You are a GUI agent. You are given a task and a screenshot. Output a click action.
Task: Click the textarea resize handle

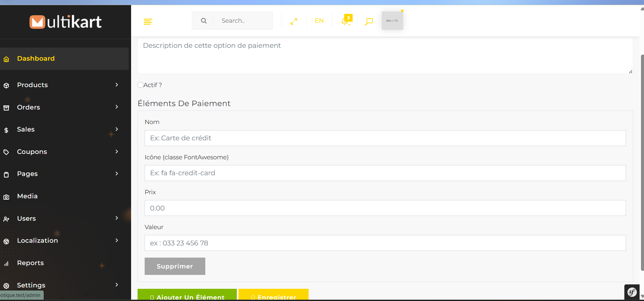click(x=630, y=71)
